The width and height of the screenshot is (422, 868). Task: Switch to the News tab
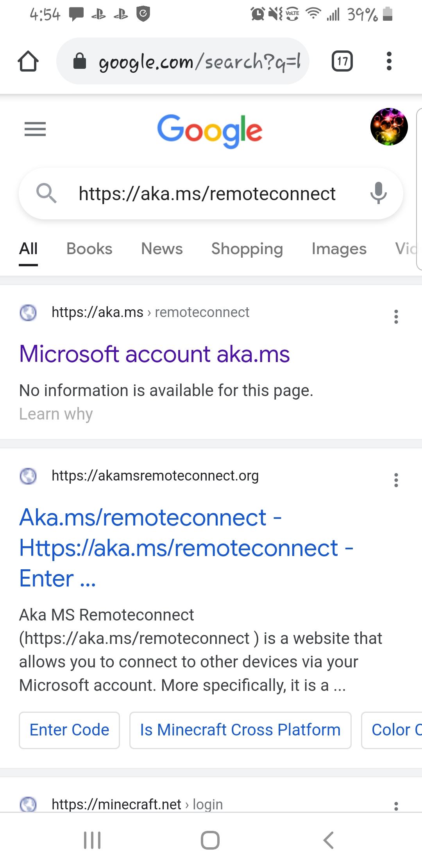click(x=162, y=249)
